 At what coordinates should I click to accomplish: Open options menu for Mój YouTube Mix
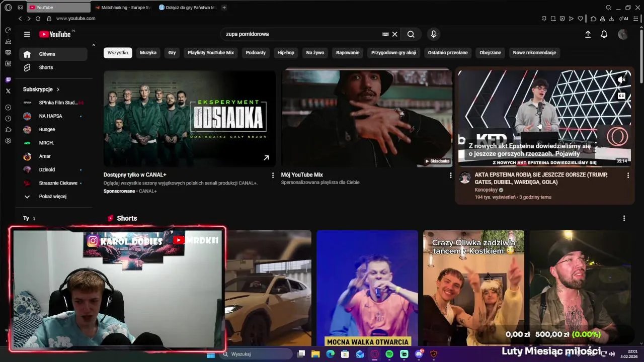click(450, 175)
